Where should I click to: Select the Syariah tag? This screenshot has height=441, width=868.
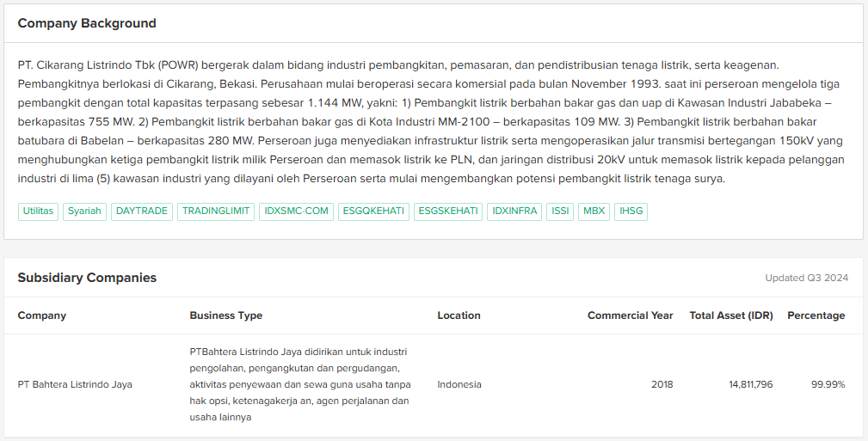[84, 211]
